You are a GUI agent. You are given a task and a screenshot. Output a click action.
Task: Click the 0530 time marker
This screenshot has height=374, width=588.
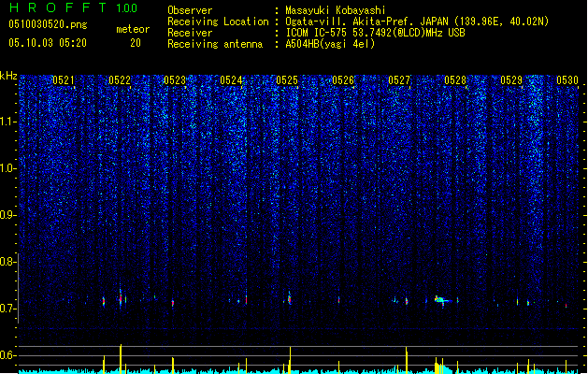pos(567,80)
